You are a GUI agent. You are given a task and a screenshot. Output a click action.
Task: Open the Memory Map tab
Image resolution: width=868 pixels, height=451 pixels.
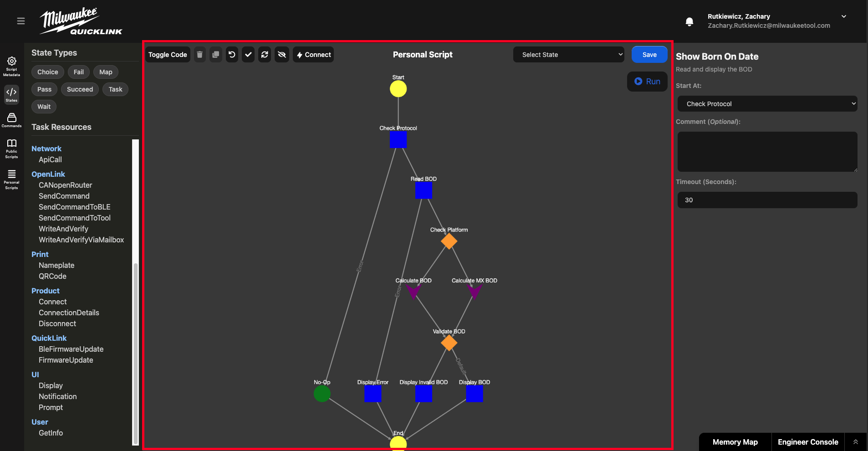(x=735, y=442)
